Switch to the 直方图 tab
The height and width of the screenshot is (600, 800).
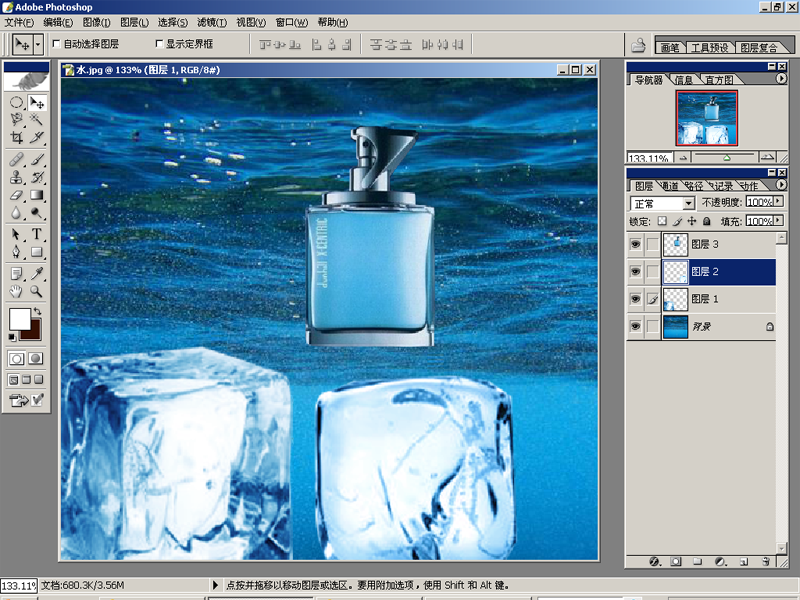click(719, 80)
